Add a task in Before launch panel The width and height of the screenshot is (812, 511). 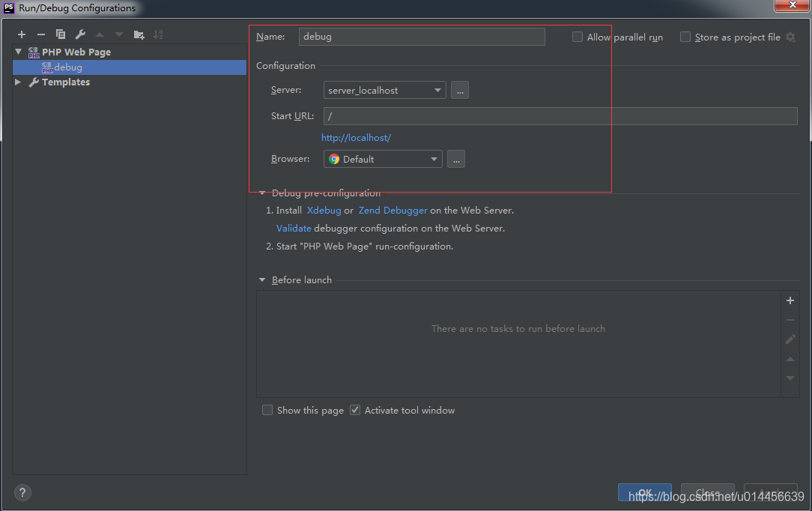click(790, 300)
